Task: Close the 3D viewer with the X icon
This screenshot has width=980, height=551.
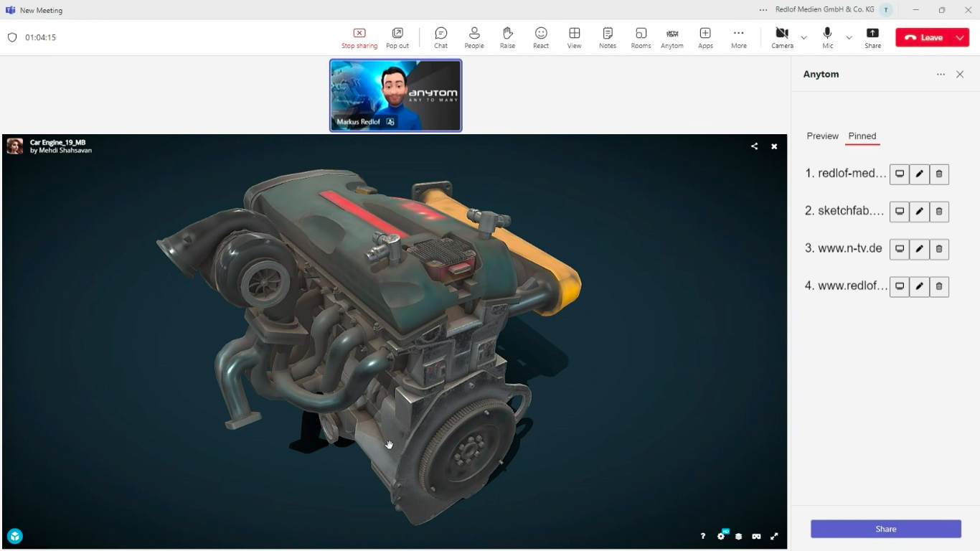Action: pos(774,146)
